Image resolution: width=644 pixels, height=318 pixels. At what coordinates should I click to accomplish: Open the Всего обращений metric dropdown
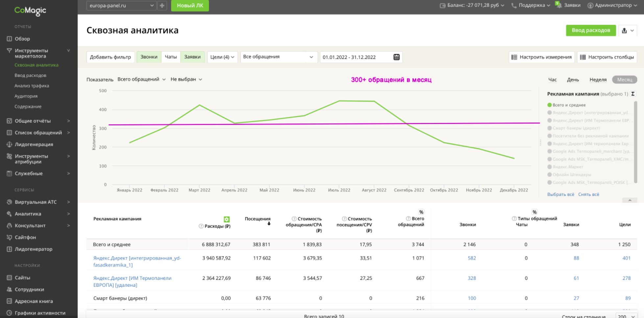141,79
